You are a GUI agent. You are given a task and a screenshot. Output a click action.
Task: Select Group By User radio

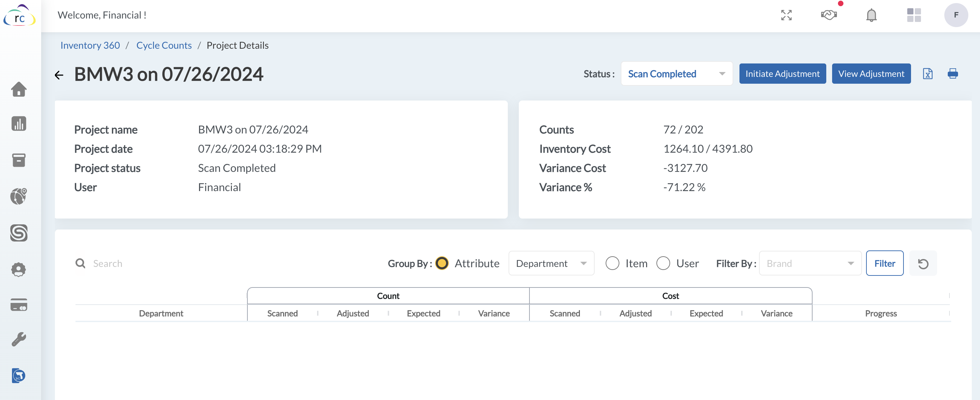(x=663, y=263)
